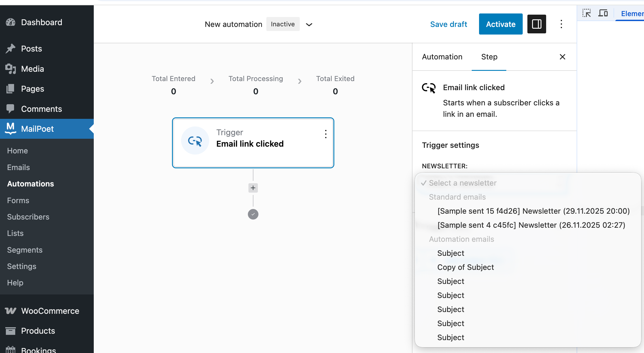Open the Automations submenu link
Screen dimensions: 644x353
pyautogui.click(x=30, y=184)
